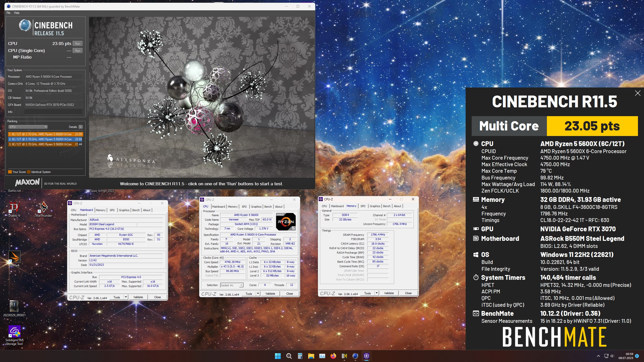
Task: Open the File menu in Cinebench
Action: (9, 13)
